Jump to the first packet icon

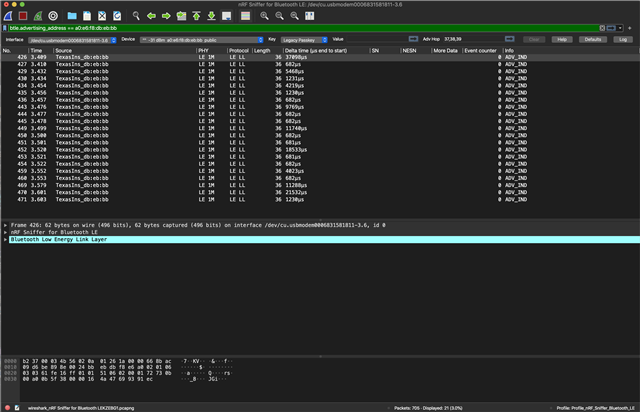196,16
